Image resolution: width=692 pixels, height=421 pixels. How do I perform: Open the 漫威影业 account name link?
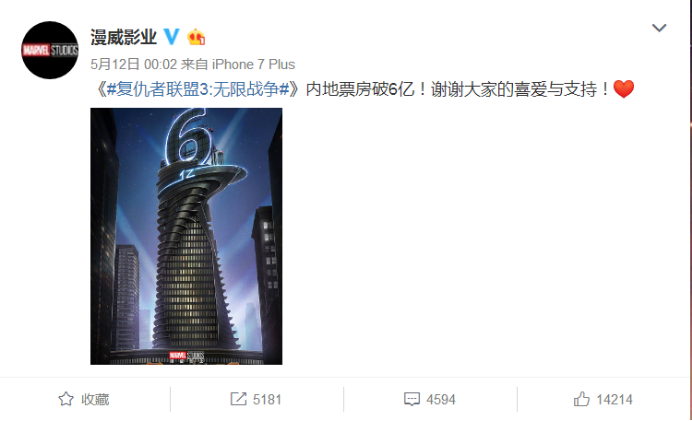[x=124, y=37]
